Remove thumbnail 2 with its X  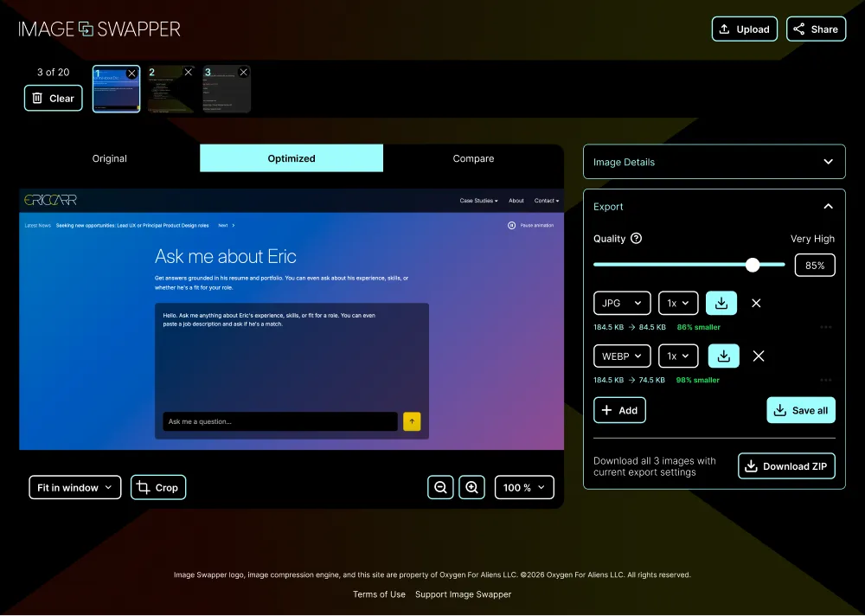coord(188,73)
